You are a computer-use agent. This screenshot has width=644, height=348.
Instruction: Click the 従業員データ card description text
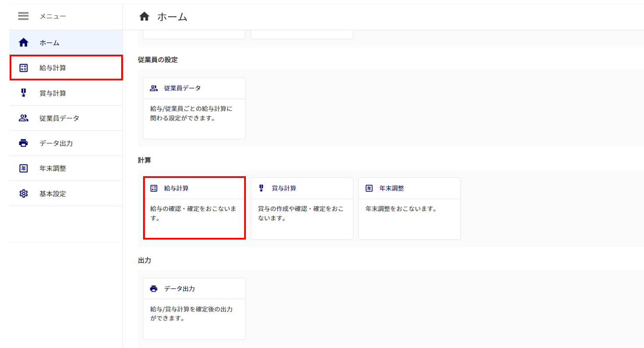pos(191,113)
